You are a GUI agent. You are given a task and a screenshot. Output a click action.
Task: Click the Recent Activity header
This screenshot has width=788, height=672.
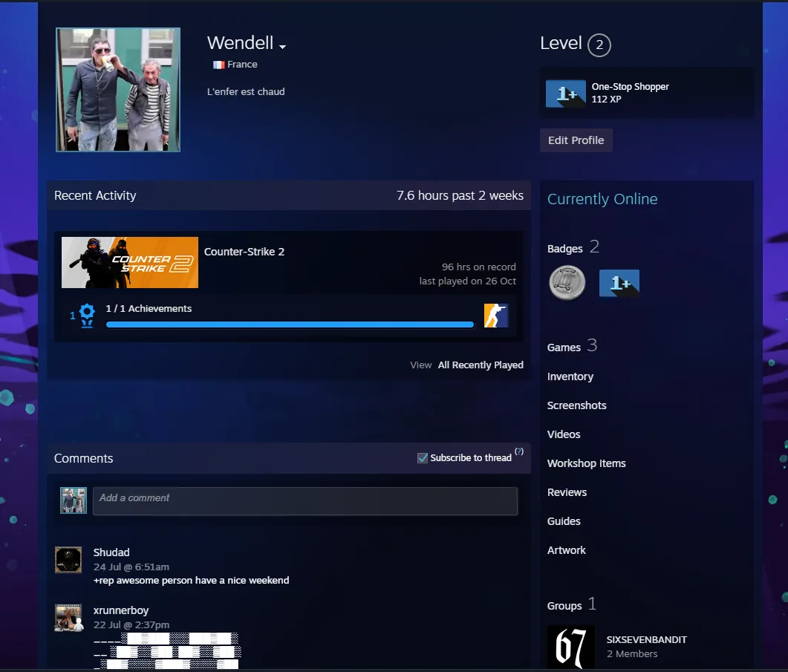(x=95, y=195)
